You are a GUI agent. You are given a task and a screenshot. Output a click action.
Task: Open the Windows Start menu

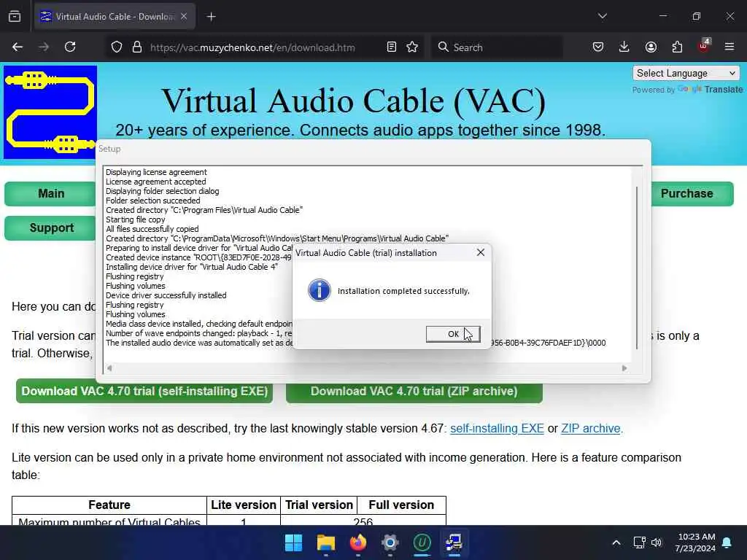tap(293, 542)
